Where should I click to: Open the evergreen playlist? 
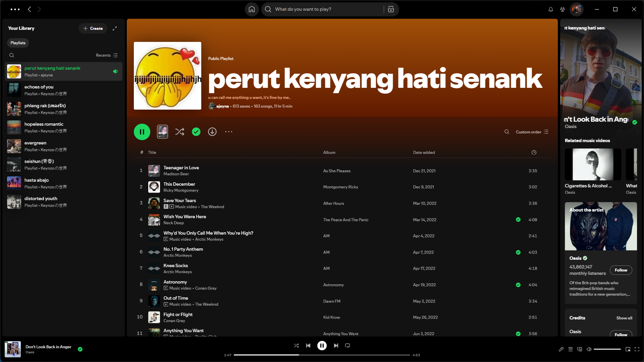coord(64,146)
